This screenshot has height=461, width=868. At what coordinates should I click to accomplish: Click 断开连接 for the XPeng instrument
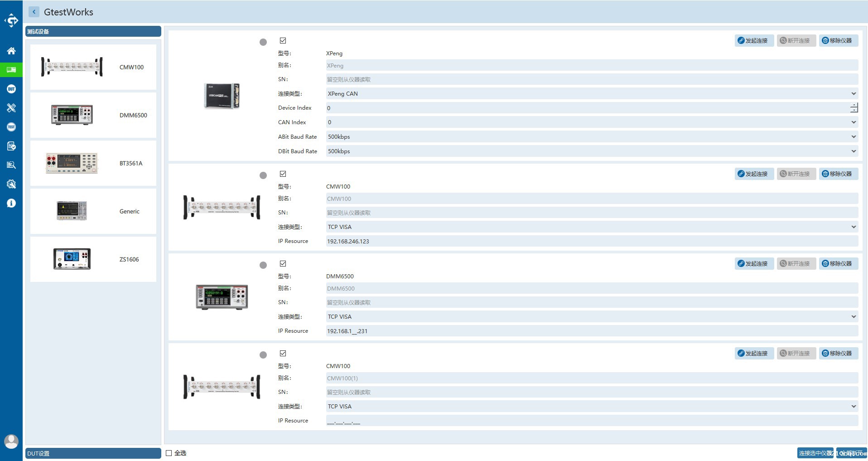click(796, 41)
